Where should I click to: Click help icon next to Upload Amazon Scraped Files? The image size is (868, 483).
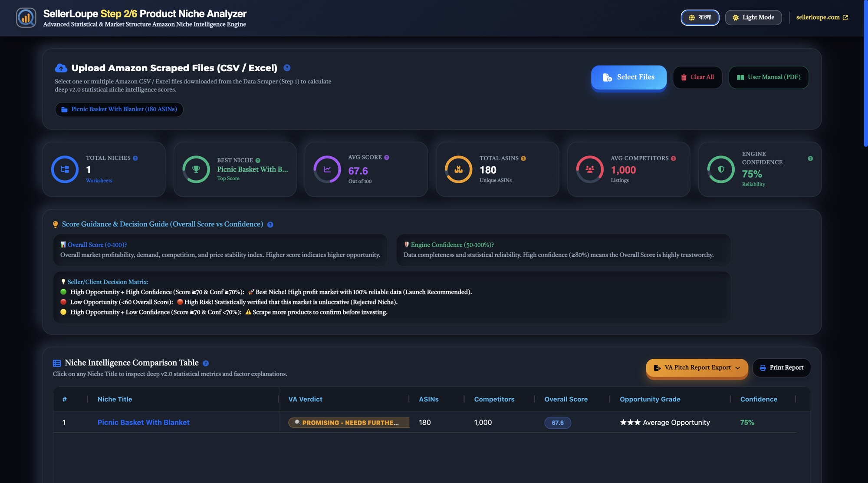pyautogui.click(x=287, y=68)
